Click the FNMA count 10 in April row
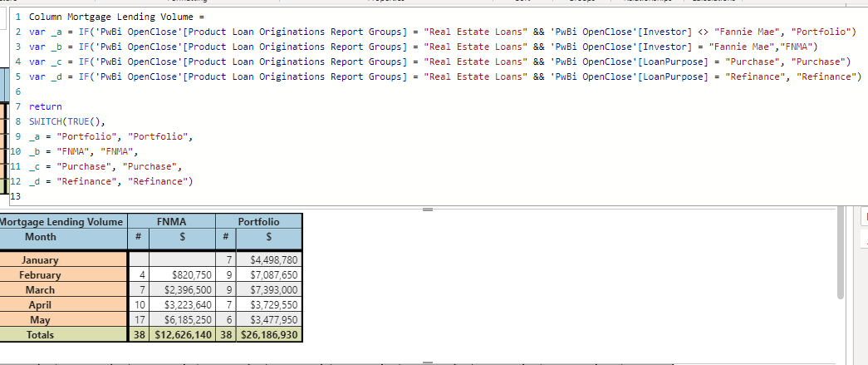Image resolution: width=868 pixels, height=365 pixels. click(x=139, y=304)
